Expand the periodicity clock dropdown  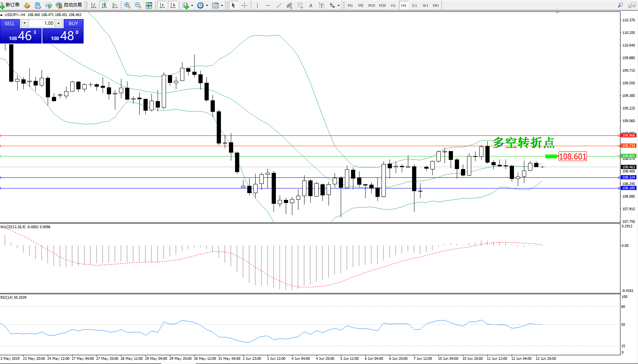pos(207,5)
